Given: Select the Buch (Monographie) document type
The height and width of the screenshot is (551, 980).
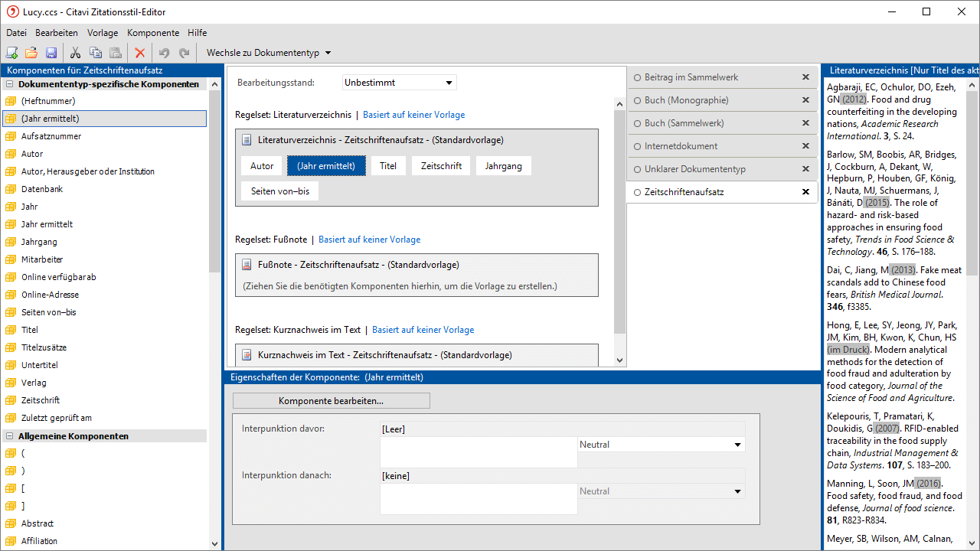Looking at the screenshot, I should pyautogui.click(x=686, y=100).
